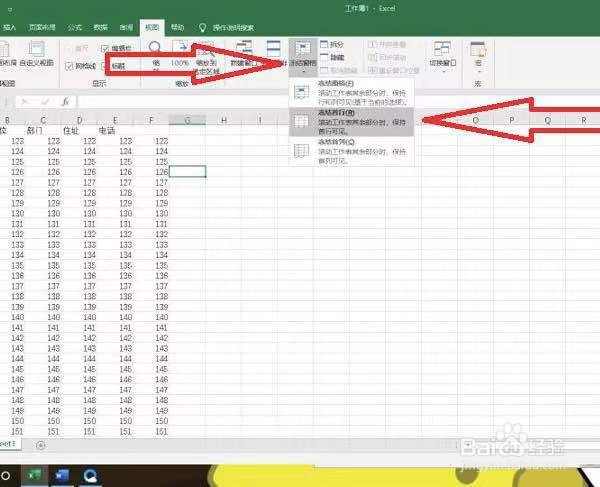
Task: Select column P header
Action: [512, 120]
